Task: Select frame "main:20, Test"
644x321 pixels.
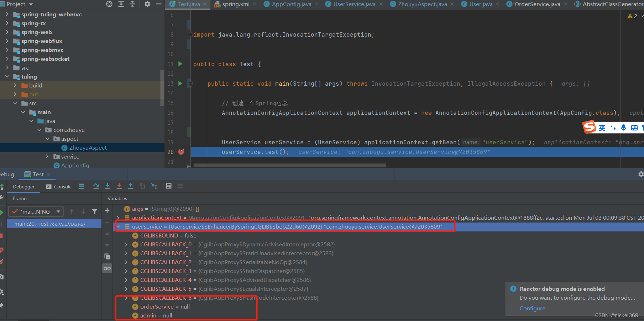Action: pyautogui.click(x=54, y=224)
